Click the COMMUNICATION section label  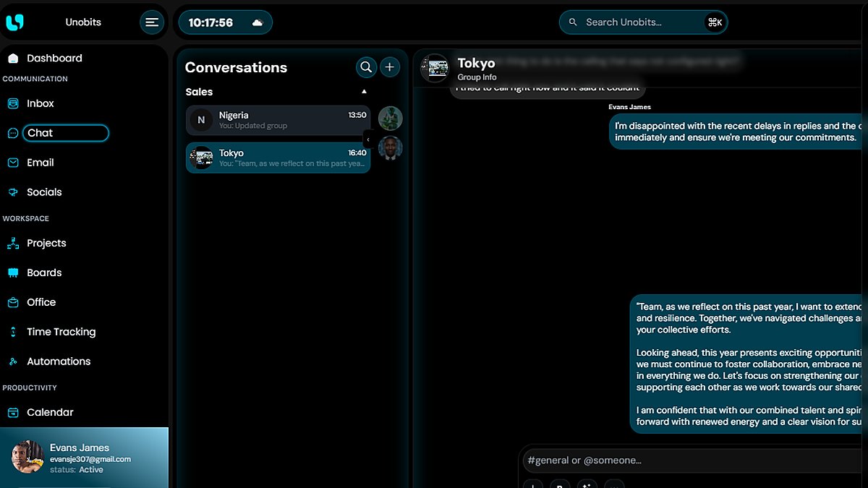pyautogui.click(x=35, y=79)
